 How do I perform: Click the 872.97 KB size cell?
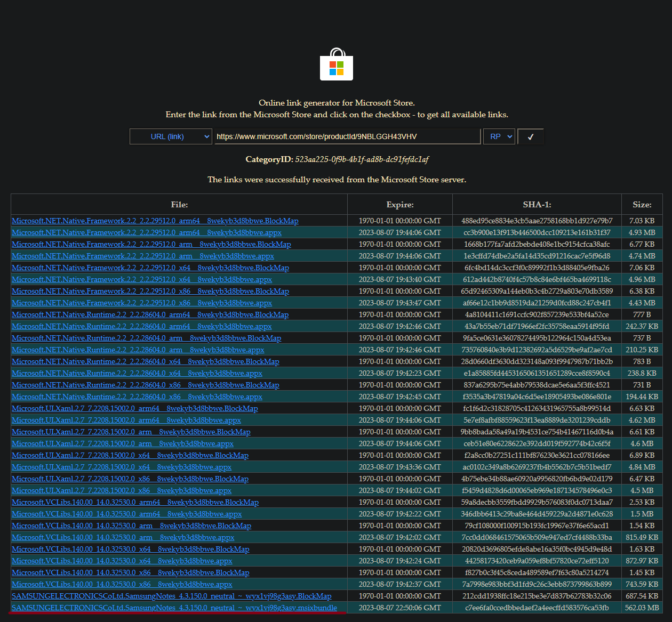point(642,561)
